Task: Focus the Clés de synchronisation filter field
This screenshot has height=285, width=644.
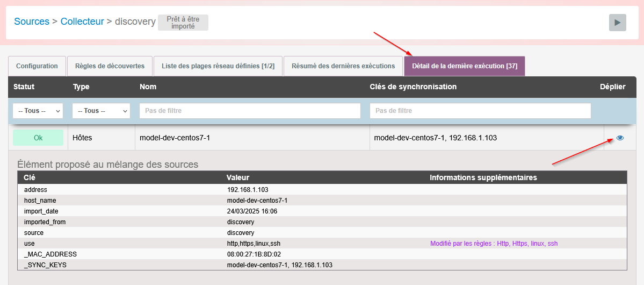Action: pyautogui.click(x=480, y=111)
